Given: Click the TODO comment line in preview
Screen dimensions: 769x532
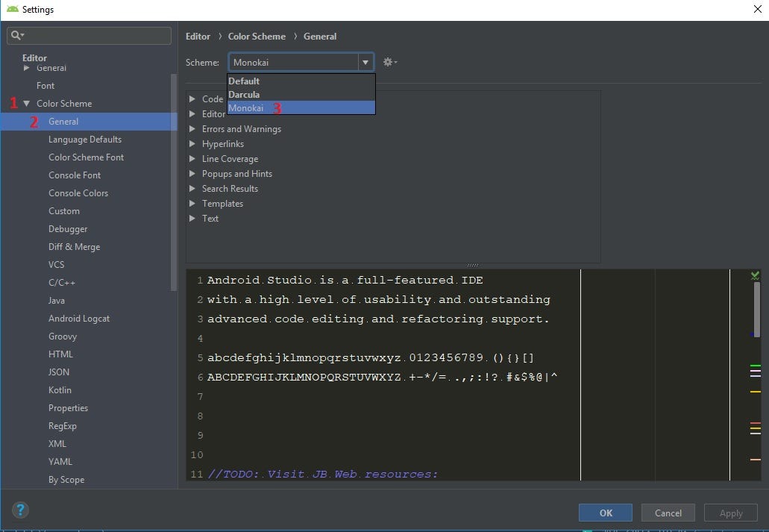Looking at the screenshot, I should point(323,474).
